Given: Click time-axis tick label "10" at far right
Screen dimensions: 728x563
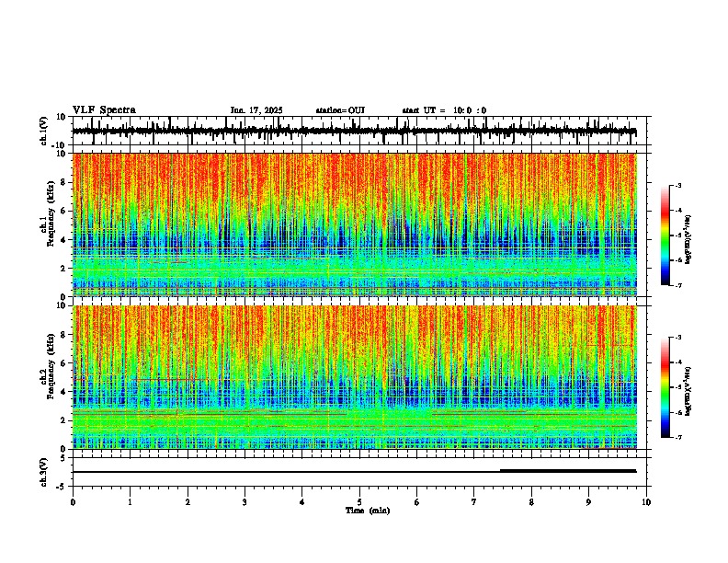Looking at the screenshot, I should (646, 502).
